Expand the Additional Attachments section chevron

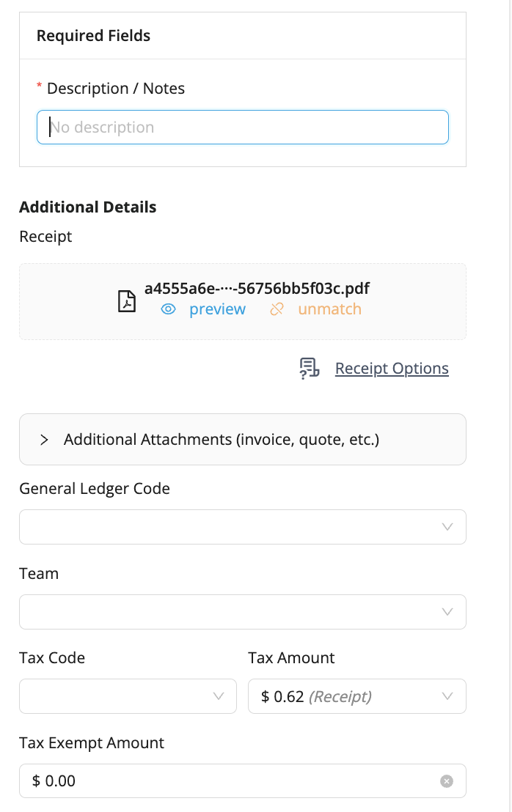[45, 440]
